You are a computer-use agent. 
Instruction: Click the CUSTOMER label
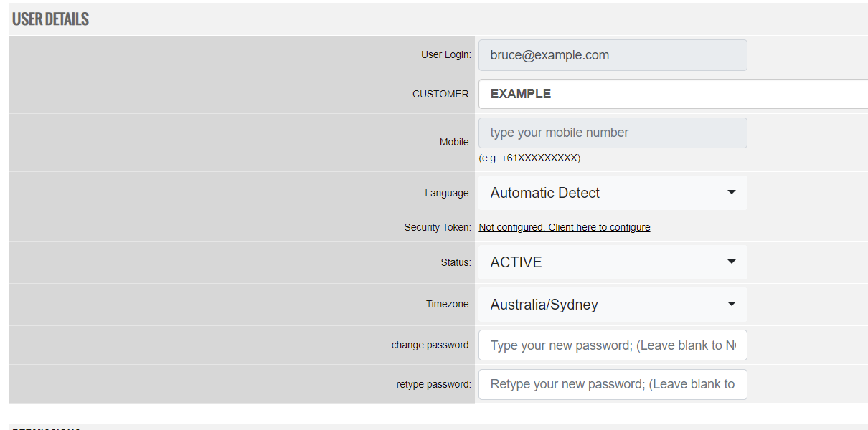click(442, 94)
